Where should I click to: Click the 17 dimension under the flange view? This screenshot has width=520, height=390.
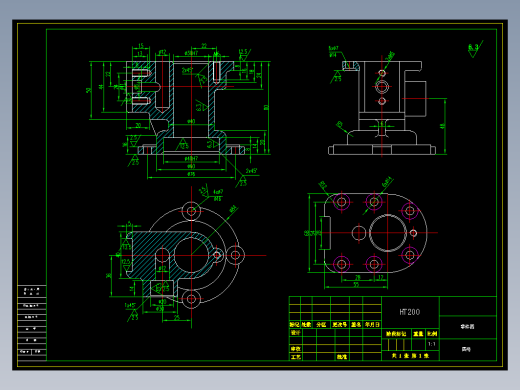381,277
